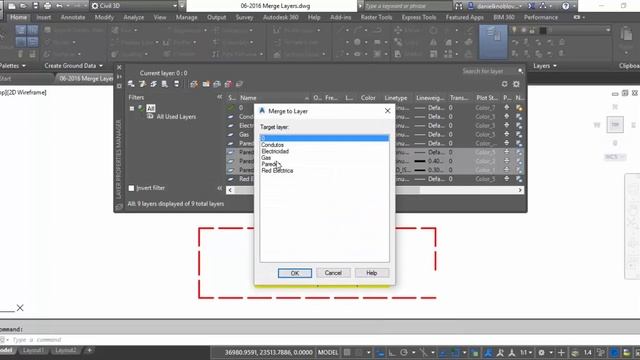
Task: Select Red Electrica as target layer
Action: [277, 171]
